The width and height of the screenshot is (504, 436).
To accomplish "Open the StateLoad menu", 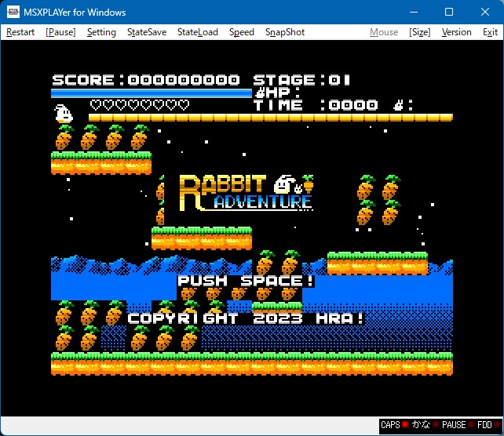I will (198, 32).
